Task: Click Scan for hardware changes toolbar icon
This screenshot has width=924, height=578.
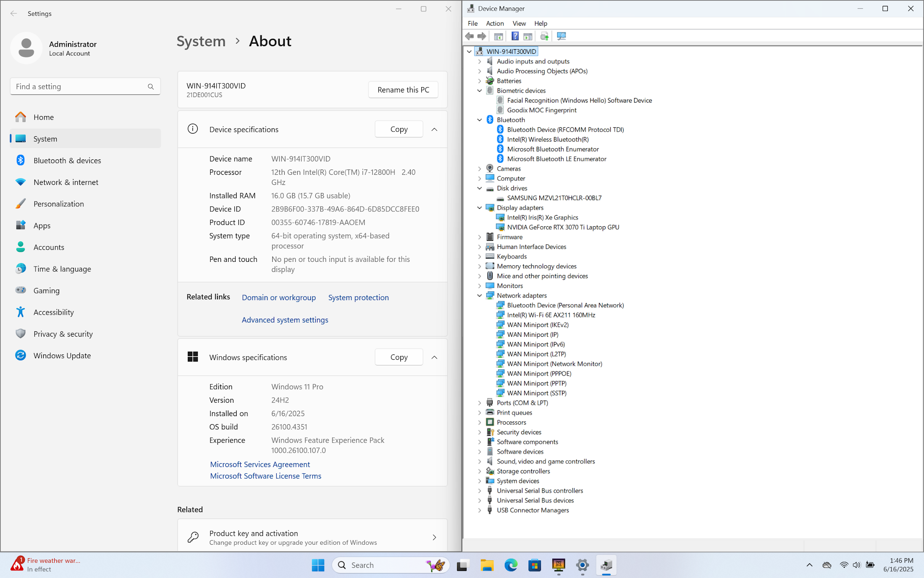Action: pos(561,36)
